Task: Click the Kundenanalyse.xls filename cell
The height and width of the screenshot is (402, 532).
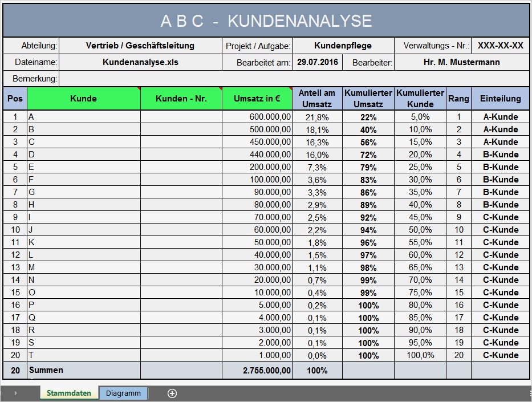Action: click(140, 62)
